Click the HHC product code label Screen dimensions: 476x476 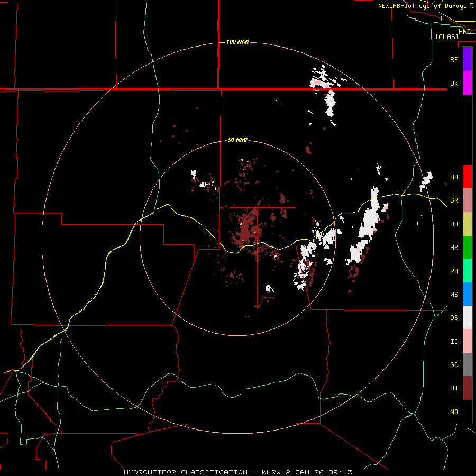tap(464, 32)
